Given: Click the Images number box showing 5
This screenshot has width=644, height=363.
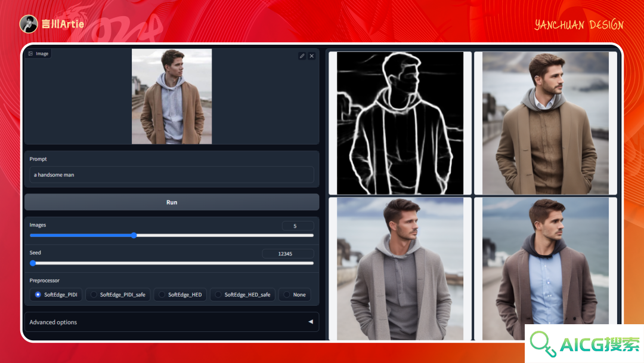Looking at the screenshot, I should 298,226.
